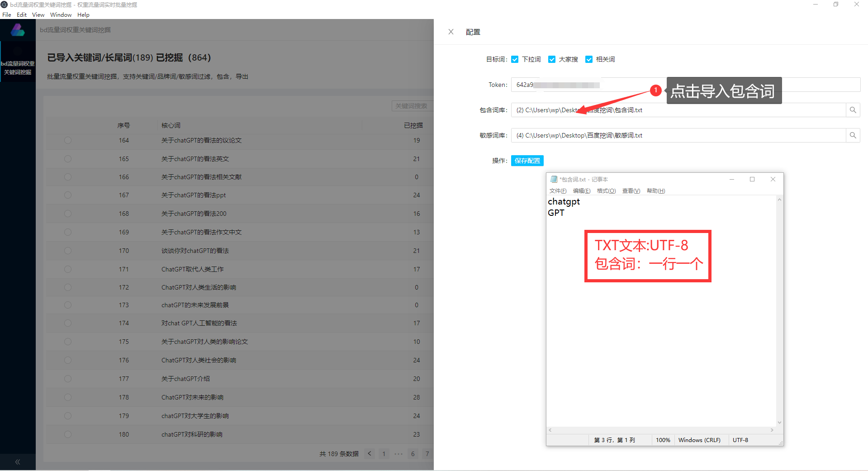The width and height of the screenshot is (868, 471).
Task: Uncheck the 下拉词 checkbox
Action: coord(515,59)
